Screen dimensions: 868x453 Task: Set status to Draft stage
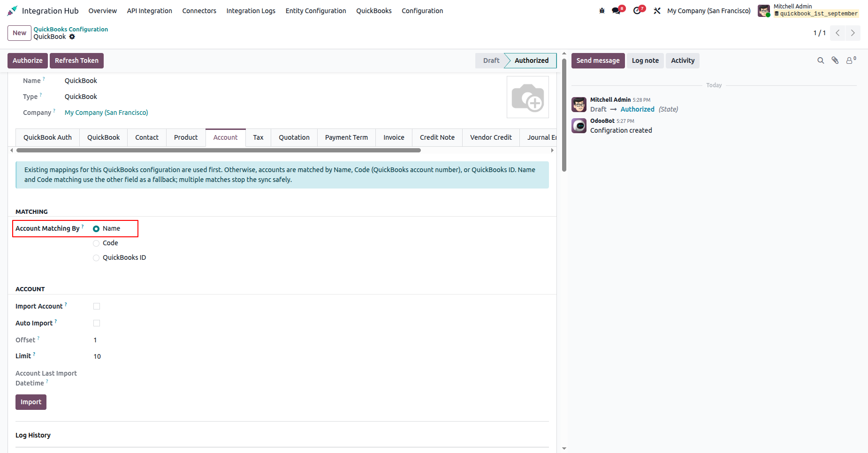coord(491,60)
